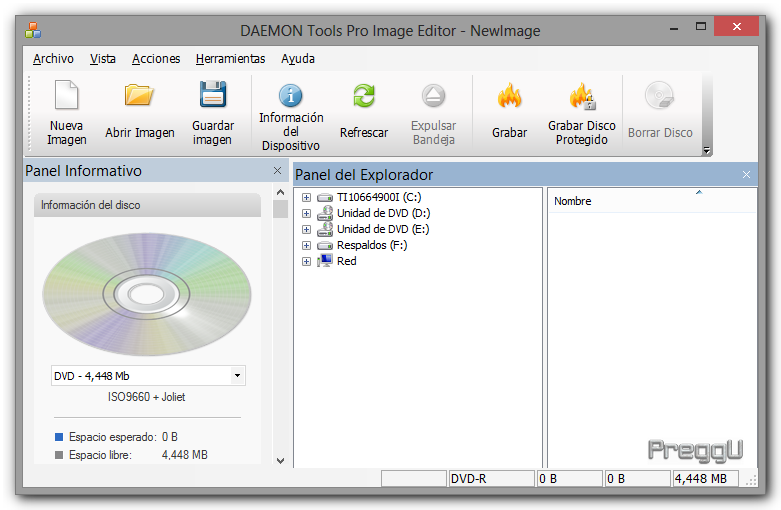
Task: Click the info panel scrollbar thumb
Action: (280, 209)
